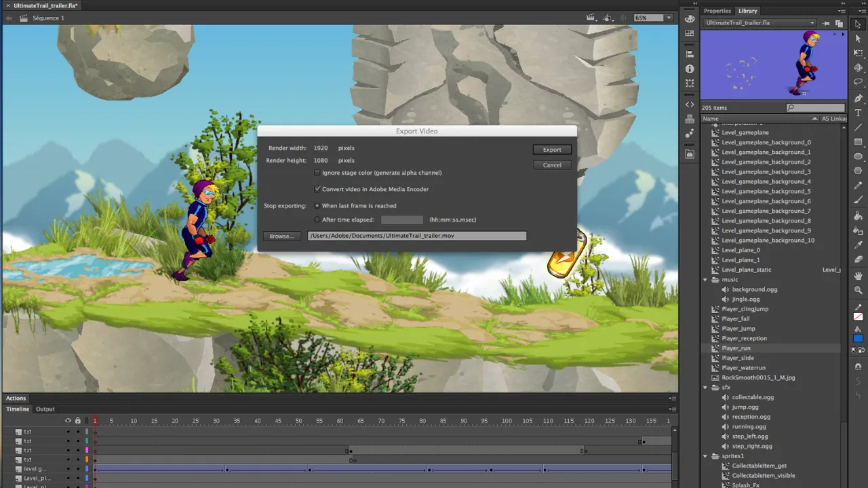
Task: Click the Export button
Action: [x=552, y=150]
